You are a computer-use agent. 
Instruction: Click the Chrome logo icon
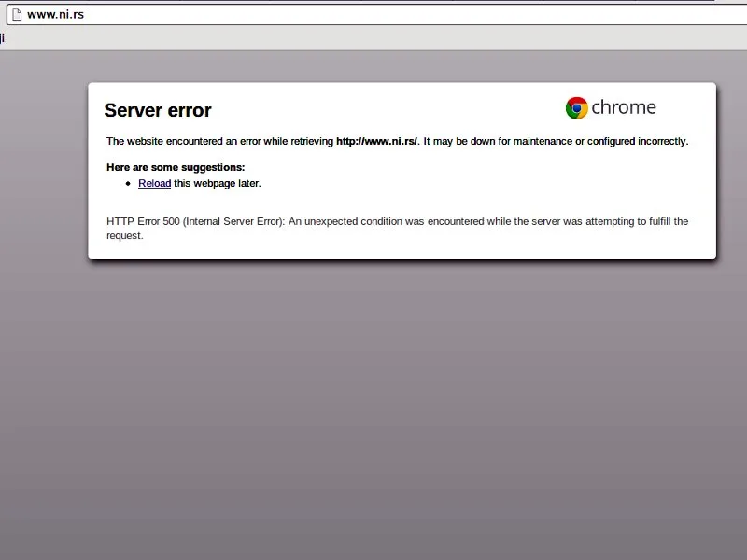tap(576, 108)
